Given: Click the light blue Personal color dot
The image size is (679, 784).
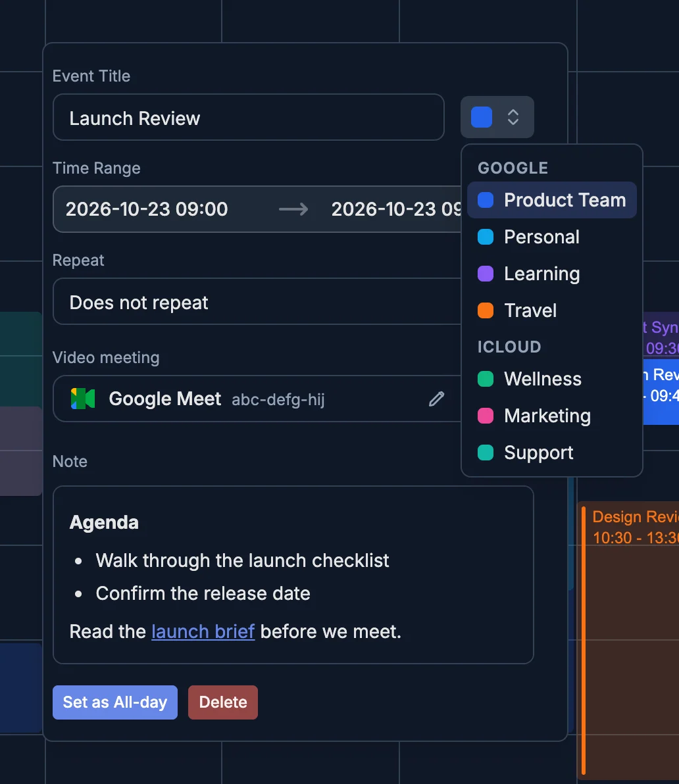Looking at the screenshot, I should coord(486,237).
